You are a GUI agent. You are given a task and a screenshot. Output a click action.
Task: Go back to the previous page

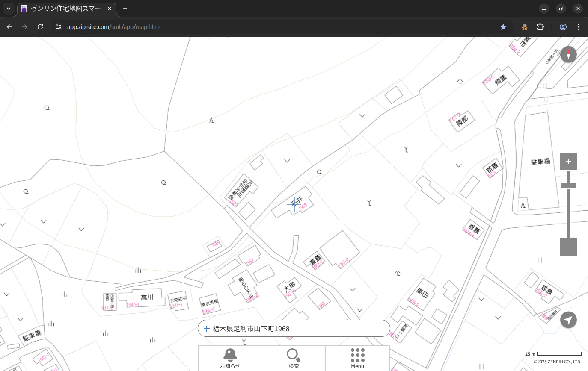tap(9, 27)
